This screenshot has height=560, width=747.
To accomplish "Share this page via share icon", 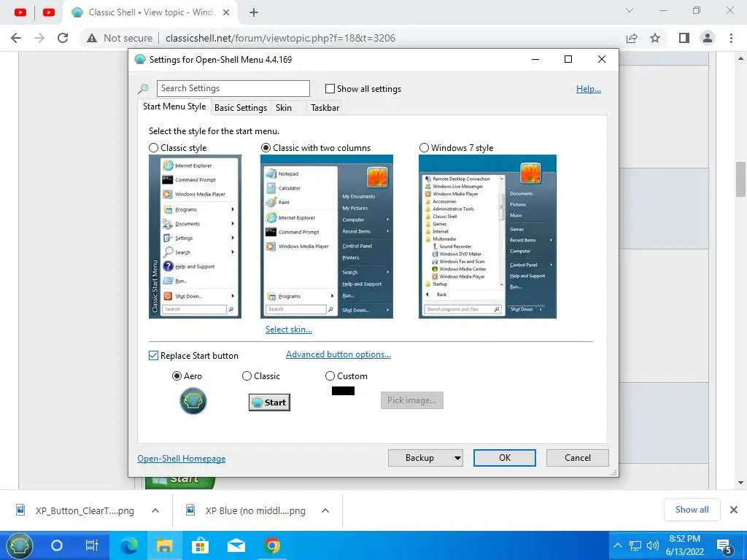I will pos(632,38).
